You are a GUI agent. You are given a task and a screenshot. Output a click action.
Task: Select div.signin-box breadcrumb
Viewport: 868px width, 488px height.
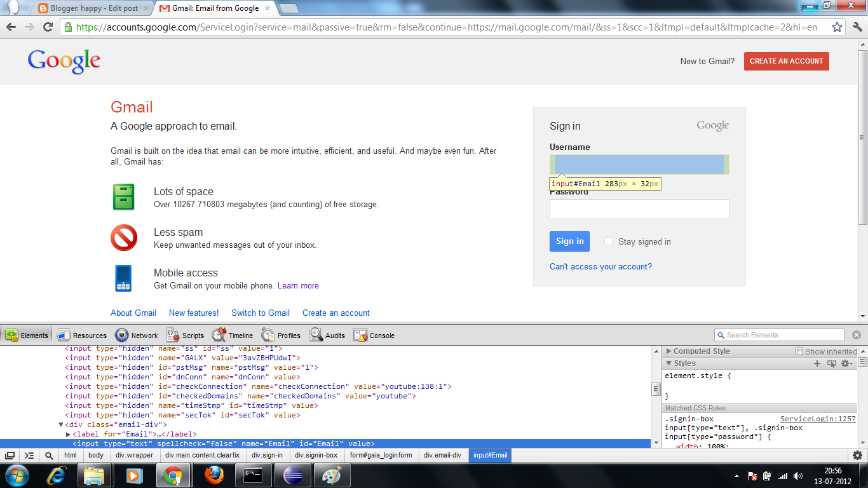316,456
